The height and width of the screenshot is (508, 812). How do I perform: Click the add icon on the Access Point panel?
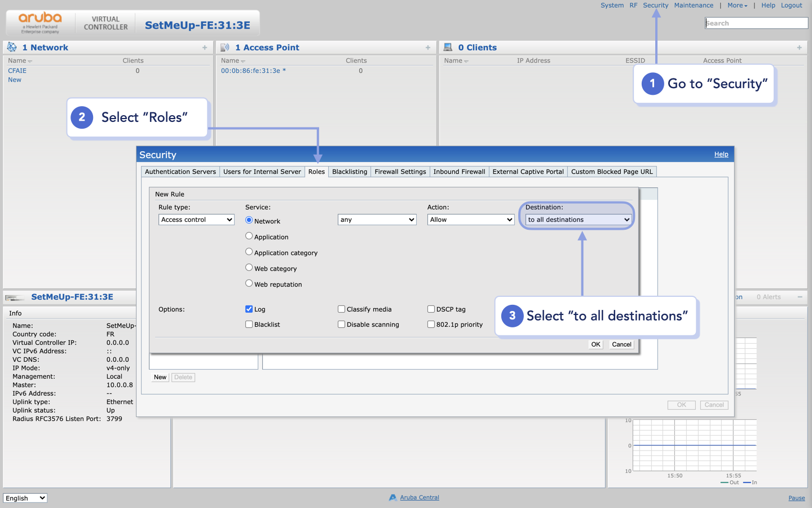tap(427, 47)
